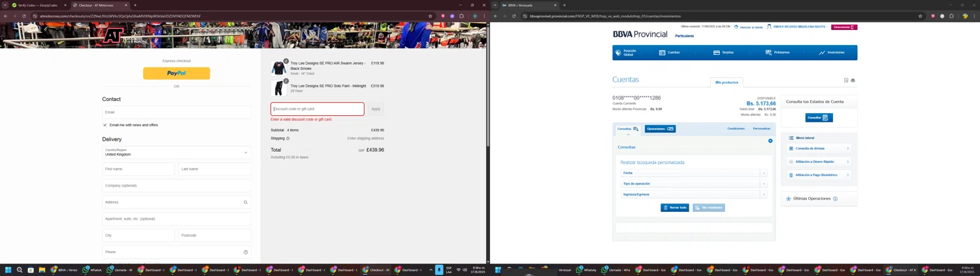The width and height of the screenshot is (980, 276).
Task: Expand Afiliación a Dinero Rápido item
Action: [819, 162]
